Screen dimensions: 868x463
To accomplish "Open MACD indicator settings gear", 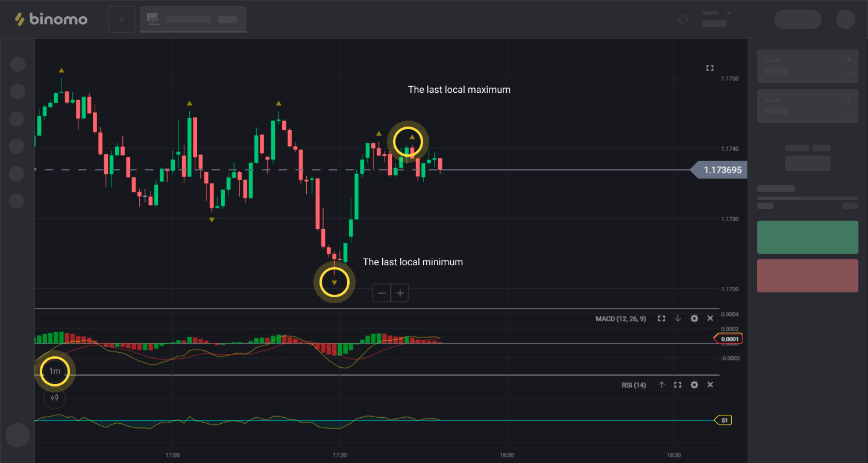I will [694, 318].
